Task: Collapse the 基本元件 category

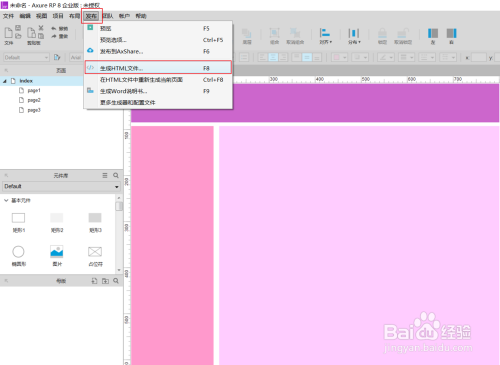Action: pos(6,200)
